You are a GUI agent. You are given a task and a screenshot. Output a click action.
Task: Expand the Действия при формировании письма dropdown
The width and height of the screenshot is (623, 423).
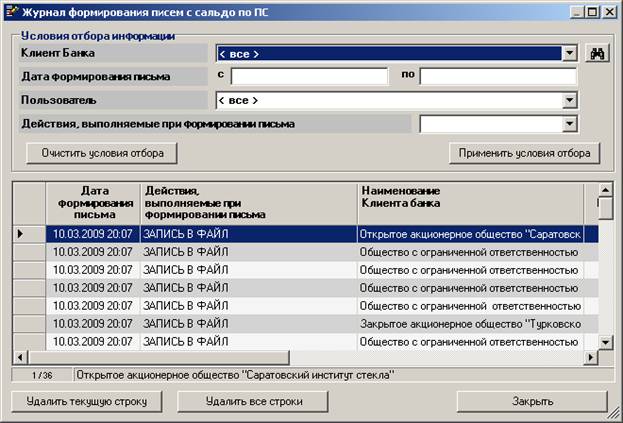click(x=569, y=124)
